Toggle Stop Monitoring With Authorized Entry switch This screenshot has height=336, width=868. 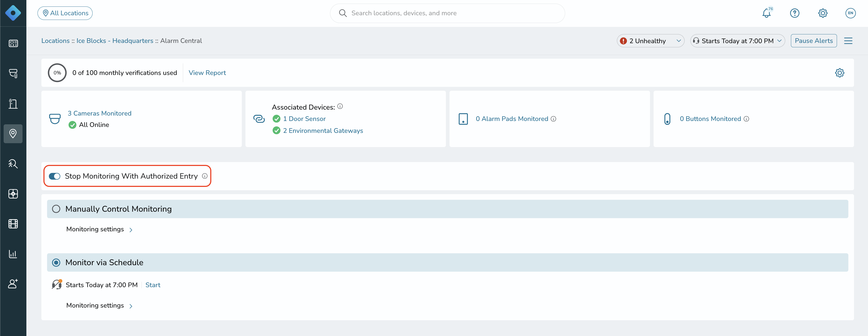point(55,177)
